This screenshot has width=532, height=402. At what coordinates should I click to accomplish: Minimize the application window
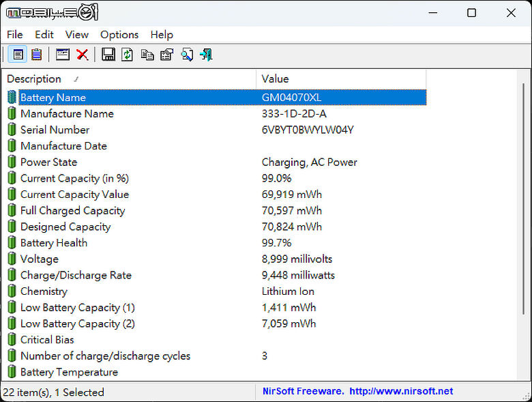pos(432,13)
